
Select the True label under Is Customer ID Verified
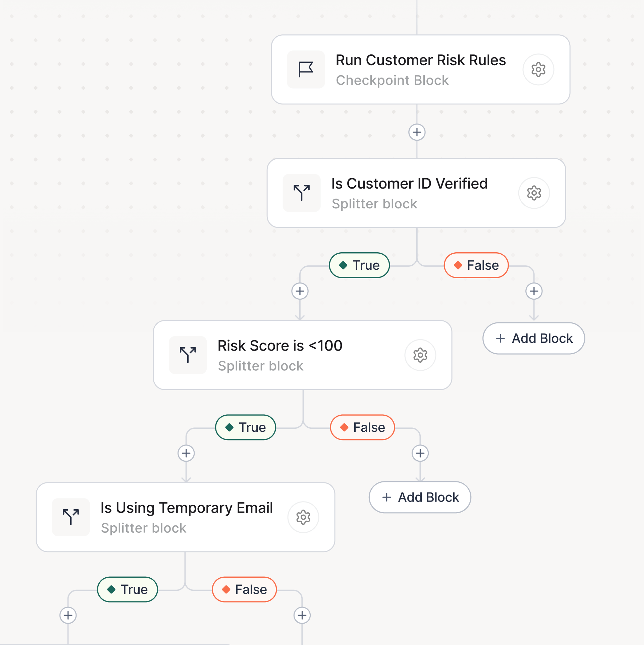tap(359, 265)
